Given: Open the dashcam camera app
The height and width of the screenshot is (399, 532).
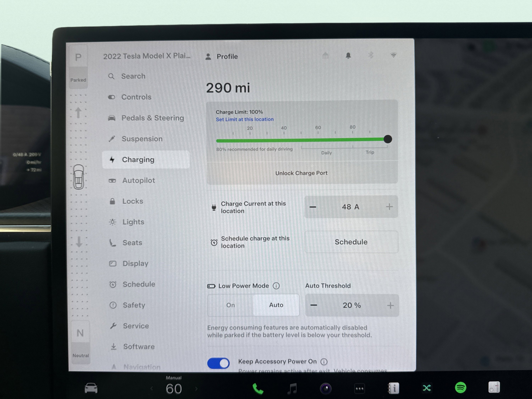Looking at the screenshot, I should 326,388.
